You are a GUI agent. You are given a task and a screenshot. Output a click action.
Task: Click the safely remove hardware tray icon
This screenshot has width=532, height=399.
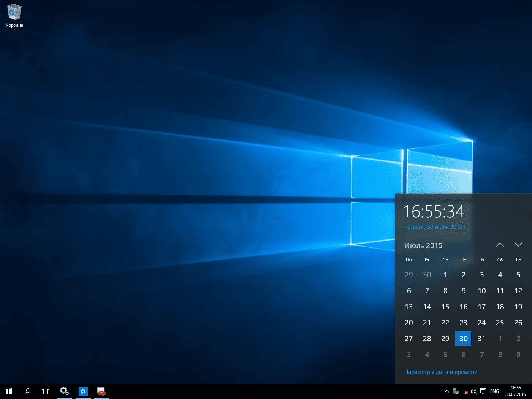(456, 391)
